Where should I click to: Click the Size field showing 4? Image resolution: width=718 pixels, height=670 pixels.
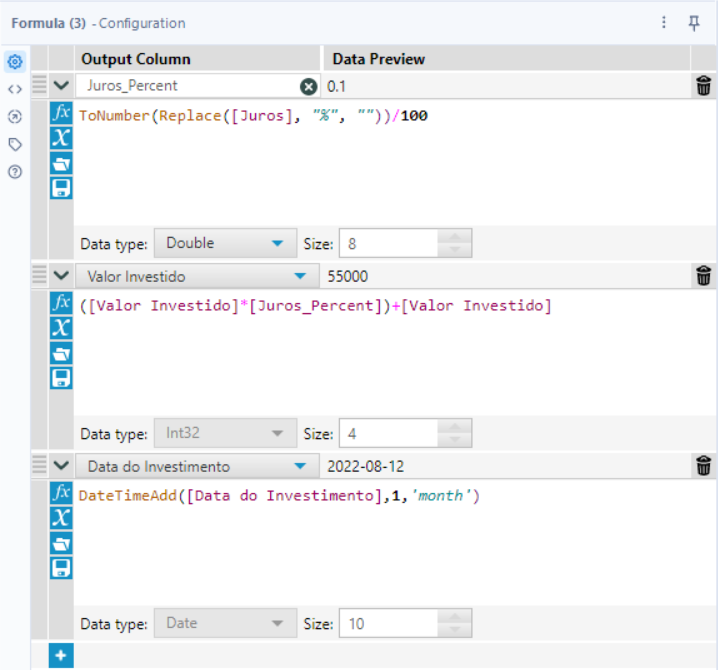coord(388,433)
